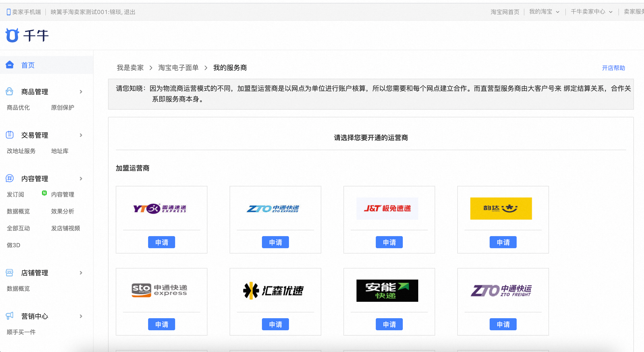Click the 汇森优速 logo
Image resolution: width=644 pixels, height=352 pixels.
click(x=273, y=290)
